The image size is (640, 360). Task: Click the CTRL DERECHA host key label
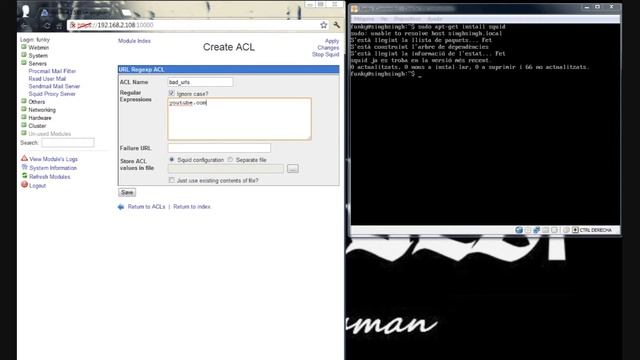(596, 230)
